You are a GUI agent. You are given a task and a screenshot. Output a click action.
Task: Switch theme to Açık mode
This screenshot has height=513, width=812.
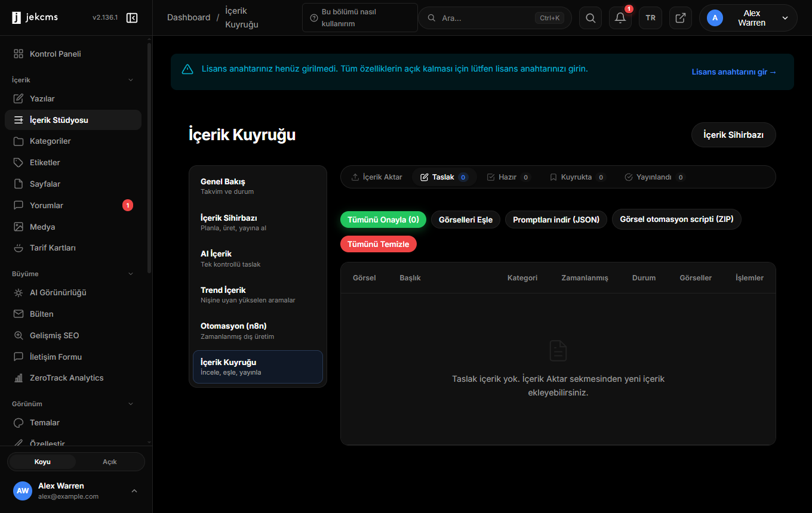110,462
